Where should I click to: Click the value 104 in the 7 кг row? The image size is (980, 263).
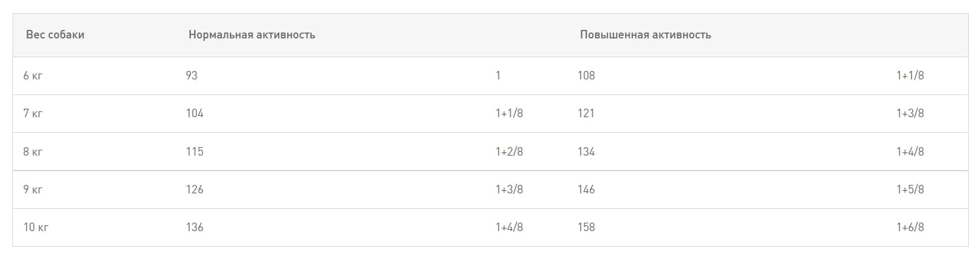[x=194, y=113]
